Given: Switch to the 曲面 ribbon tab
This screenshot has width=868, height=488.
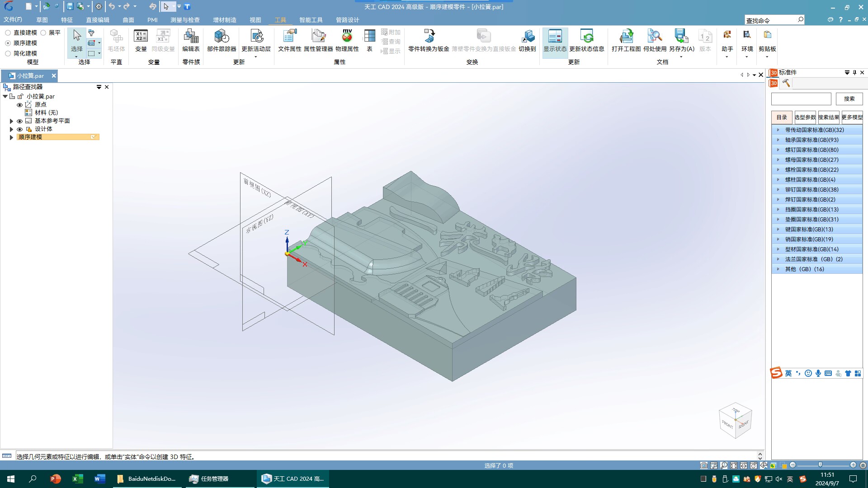Looking at the screenshot, I should click(128, 20).
